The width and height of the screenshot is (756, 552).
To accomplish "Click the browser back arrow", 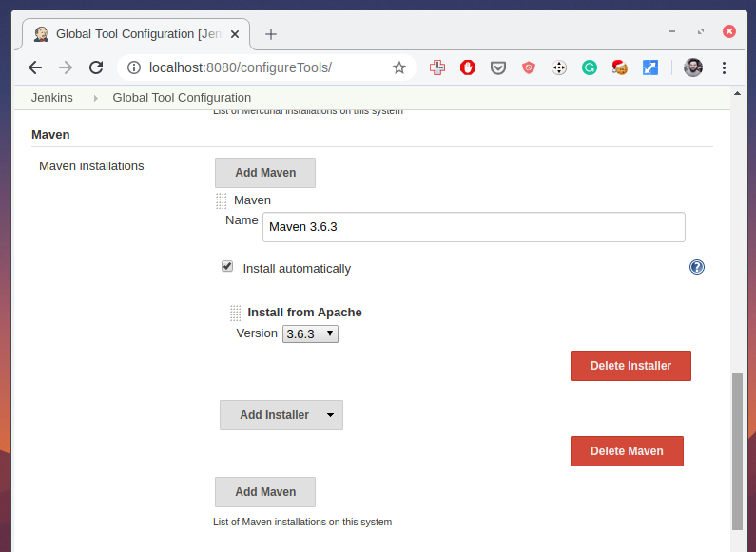I will pyautogui.click(x=35, y=67).
